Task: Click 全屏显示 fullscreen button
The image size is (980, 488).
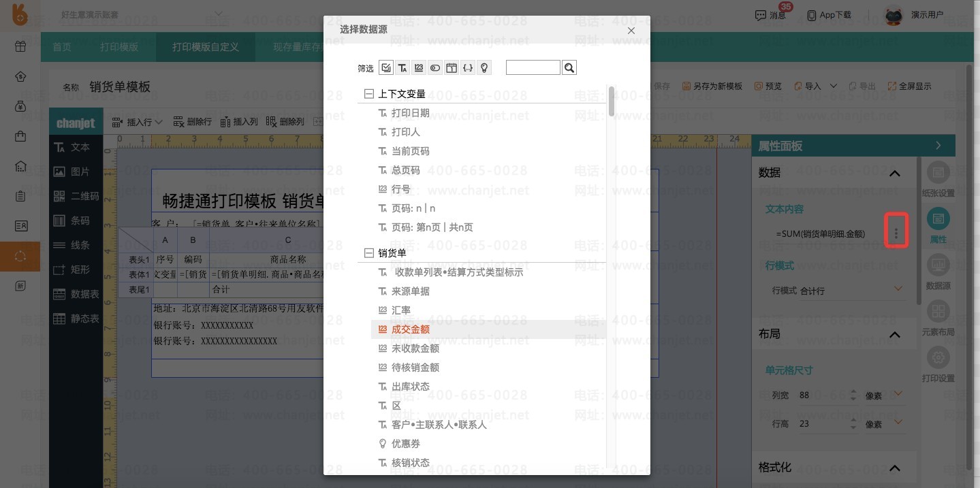Action: (909, 86)
